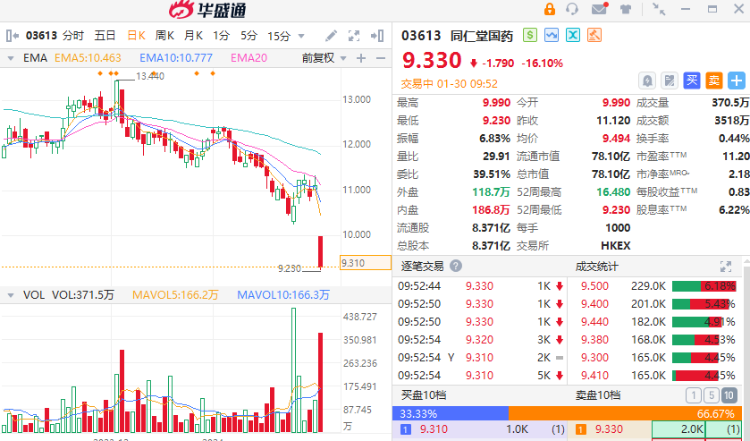Show 1 level order book depth
The image size is (750, 441).
coord(694,395)
